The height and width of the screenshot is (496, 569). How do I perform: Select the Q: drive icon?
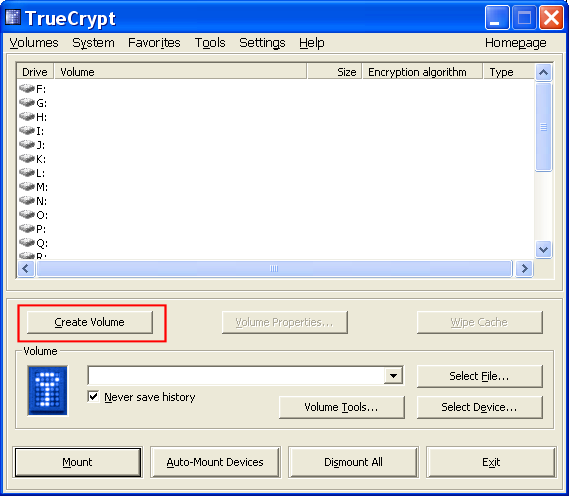pyautogui.click(x=27, y=242)
